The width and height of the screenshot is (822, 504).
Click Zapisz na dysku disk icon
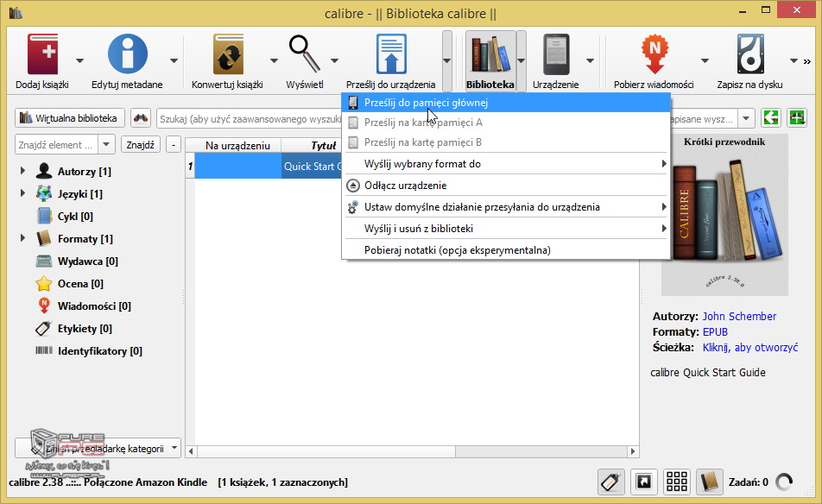point(750,54)
